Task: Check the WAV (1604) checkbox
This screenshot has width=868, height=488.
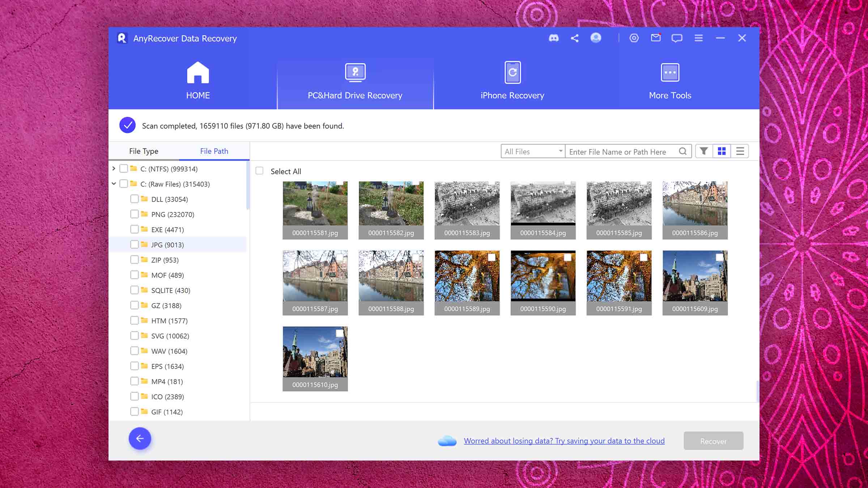Action: [135, 351]
